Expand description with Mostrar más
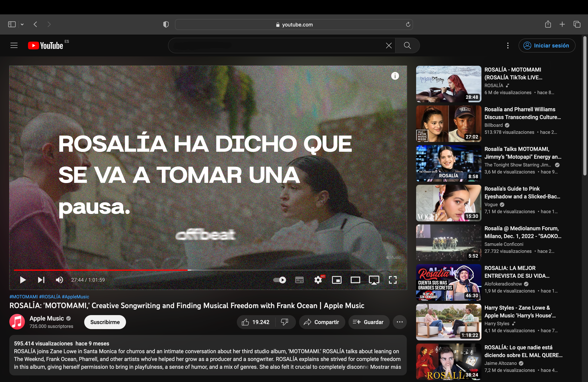This screenshot has width=588, height=382. [x=385, y=367]
